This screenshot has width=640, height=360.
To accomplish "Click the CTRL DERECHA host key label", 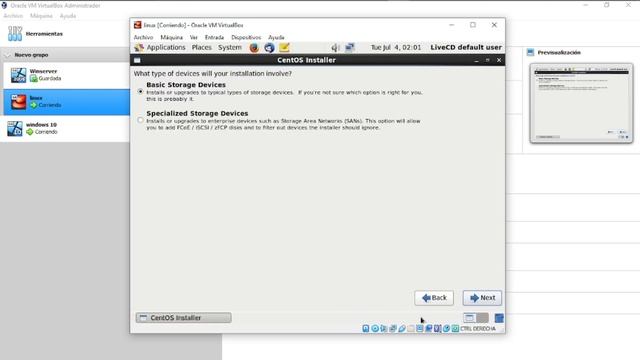I will 478,329.
